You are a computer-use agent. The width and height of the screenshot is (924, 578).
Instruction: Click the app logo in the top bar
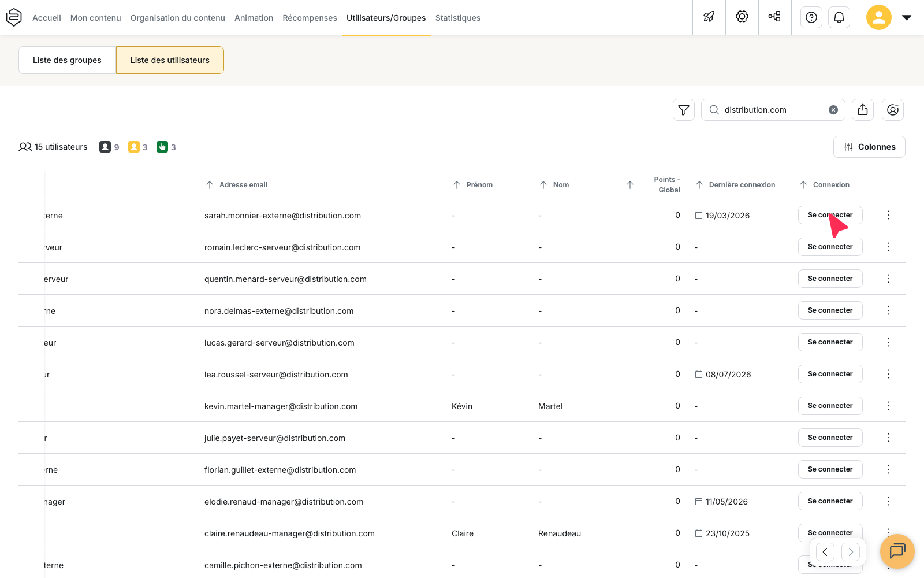pos(14,17)
